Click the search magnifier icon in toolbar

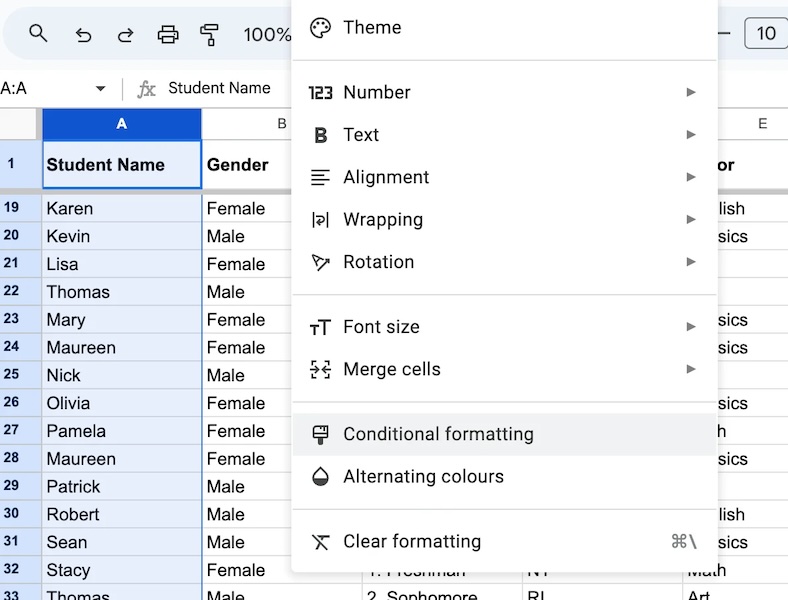(x=38, y=34)
